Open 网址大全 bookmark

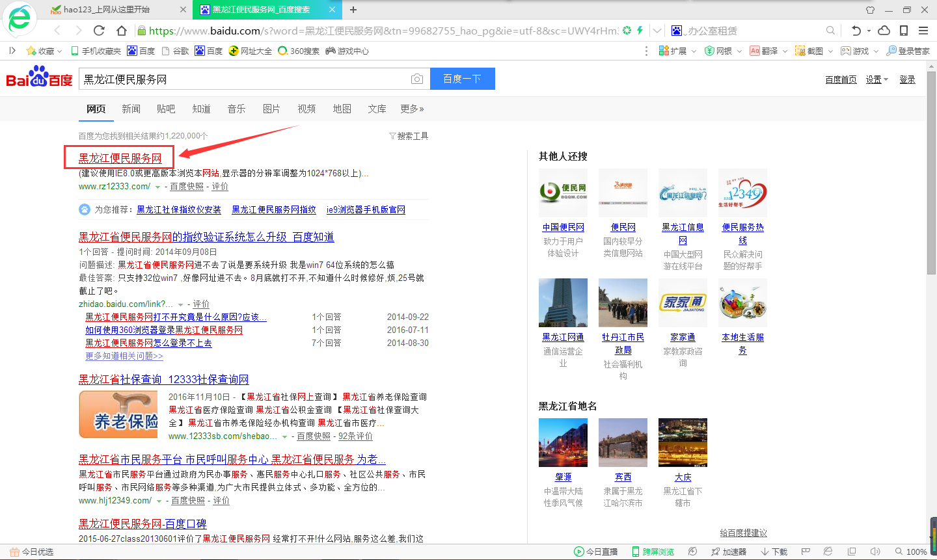pyautogui.click(x=251, y=51)
